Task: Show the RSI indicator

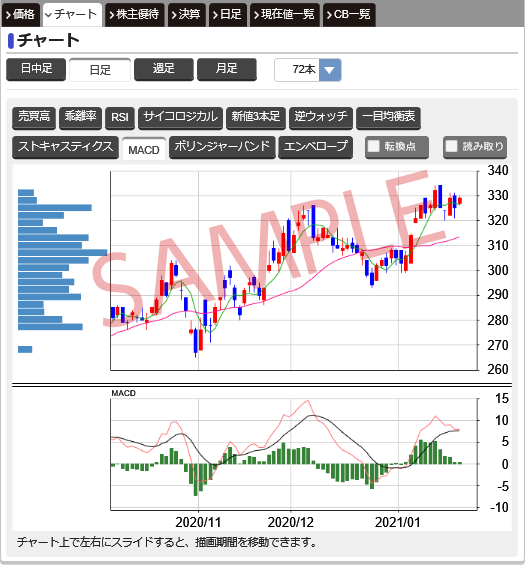Action: pos(120,117)
